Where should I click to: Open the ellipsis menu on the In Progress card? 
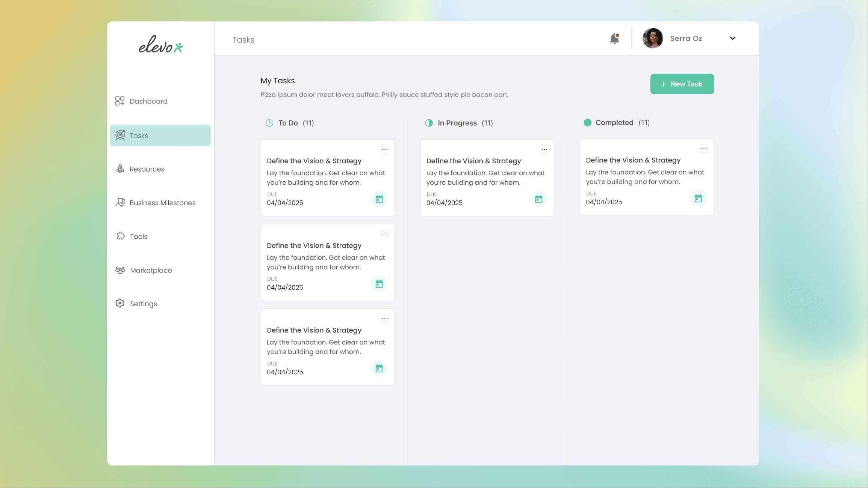[x=544, y=149]
